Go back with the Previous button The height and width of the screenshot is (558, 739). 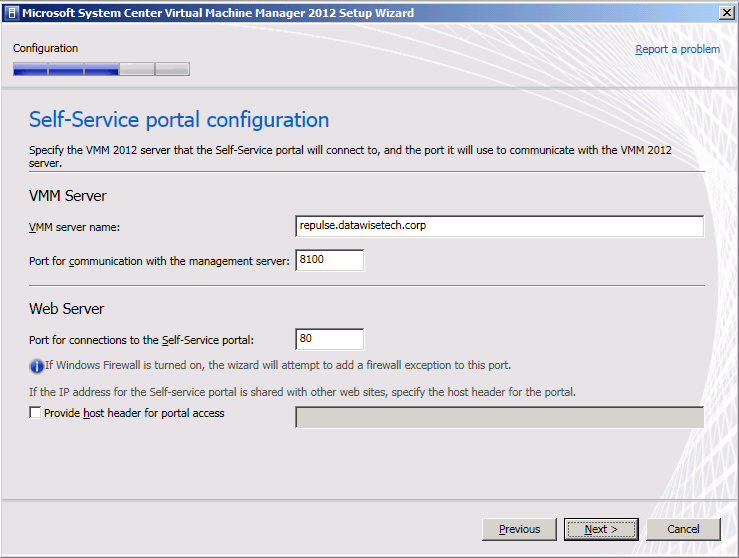(x=519, y=529)
